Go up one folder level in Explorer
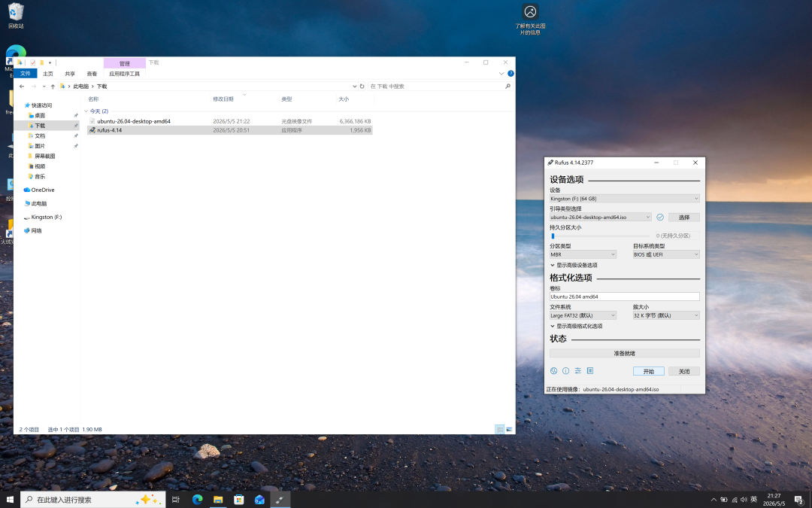This screenshot has height=508, width=812. [53, 86]
